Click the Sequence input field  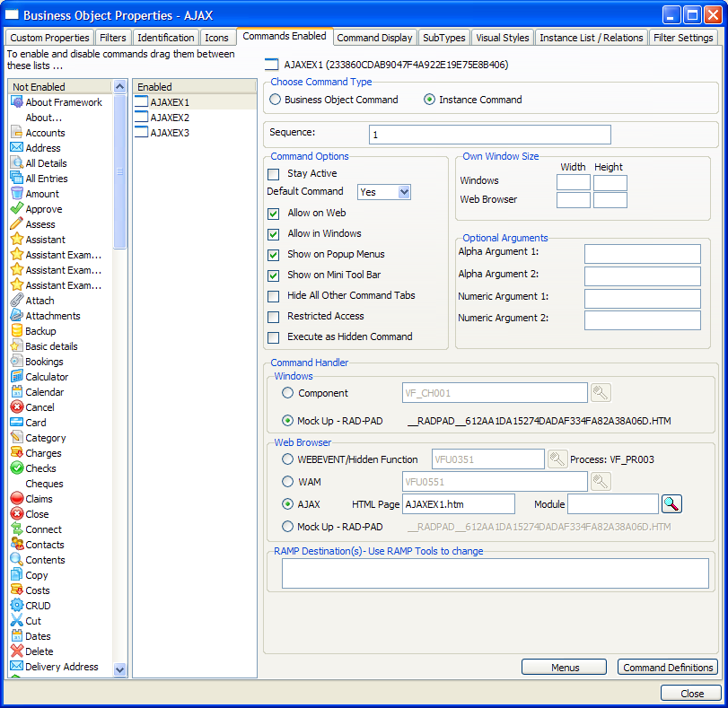(x=489, y=135)
